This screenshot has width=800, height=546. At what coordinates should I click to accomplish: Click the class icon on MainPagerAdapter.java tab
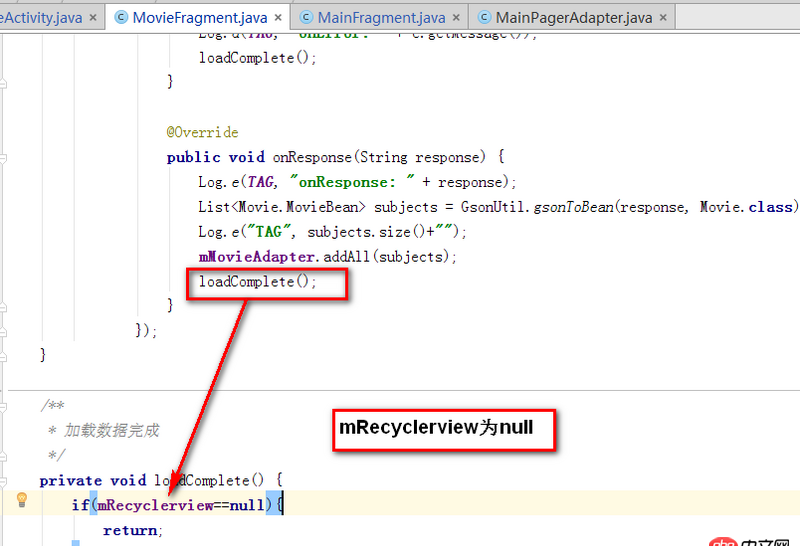[x=484, y=18]
